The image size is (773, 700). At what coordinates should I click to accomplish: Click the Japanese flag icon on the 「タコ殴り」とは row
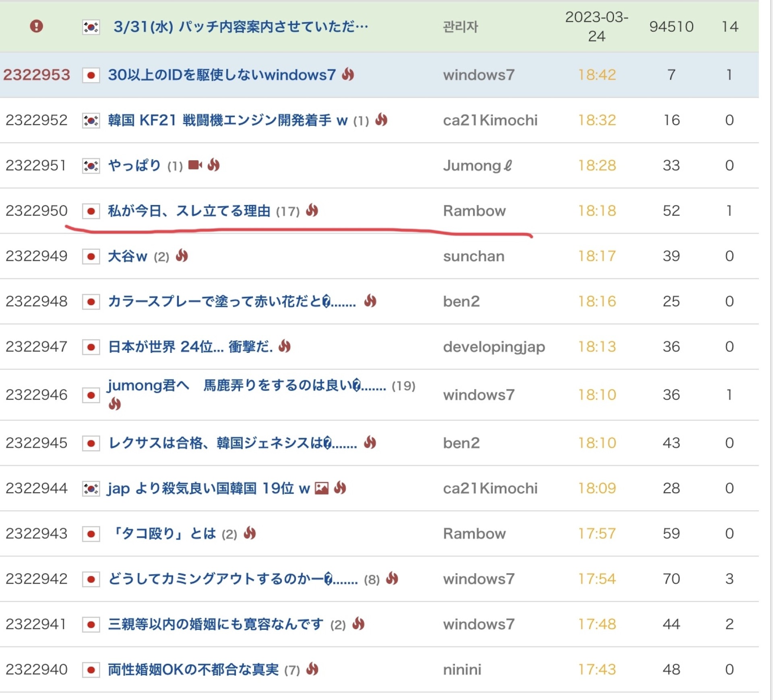(x=92, y=533)
